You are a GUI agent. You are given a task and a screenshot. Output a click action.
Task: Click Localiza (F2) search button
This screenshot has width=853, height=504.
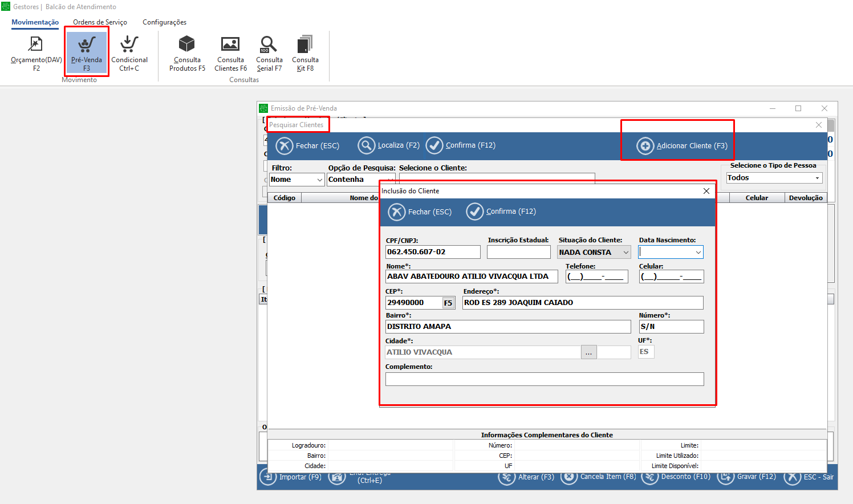pos(366,145)
